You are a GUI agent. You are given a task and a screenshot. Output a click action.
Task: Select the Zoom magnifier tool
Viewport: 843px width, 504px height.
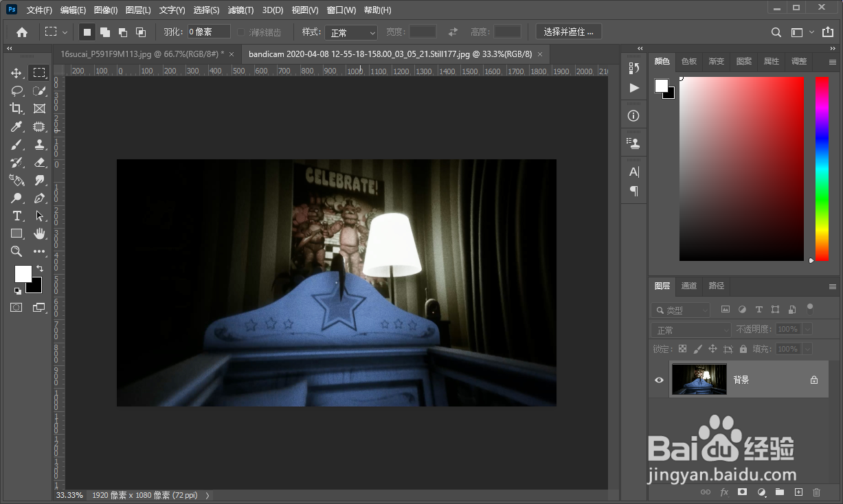click(16, 251)
